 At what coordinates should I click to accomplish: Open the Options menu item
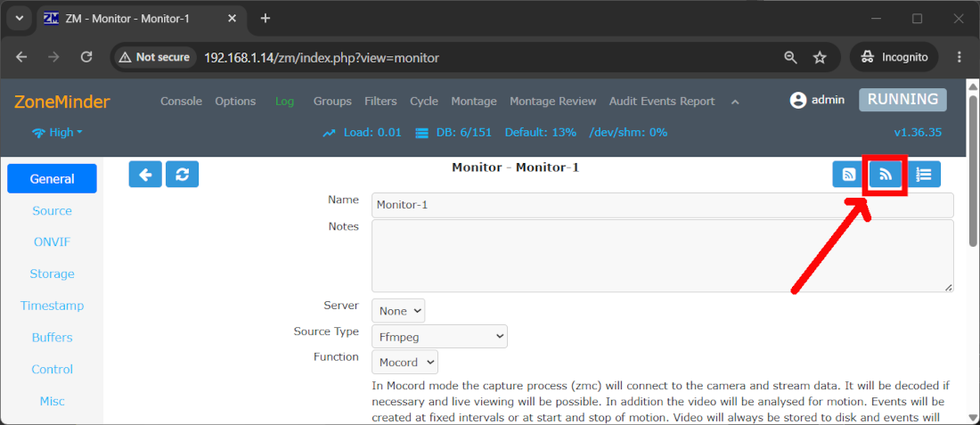pos(235,102)
